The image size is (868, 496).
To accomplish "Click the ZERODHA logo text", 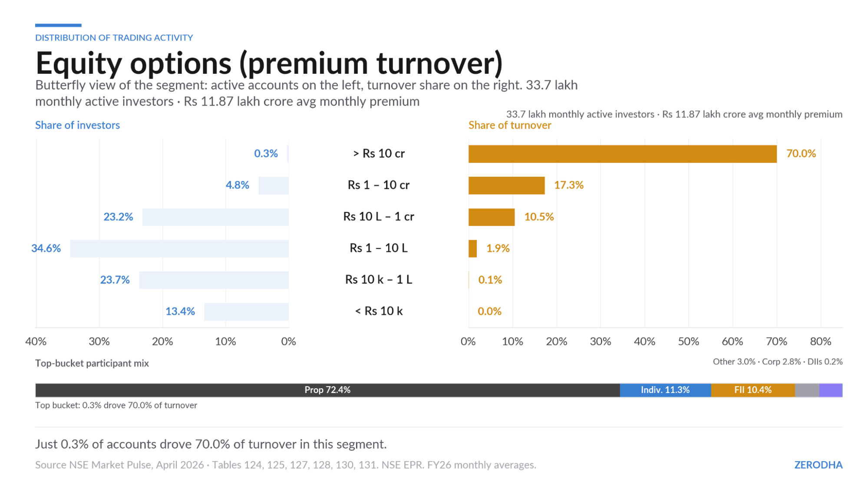I will click(x=818, y=465).
